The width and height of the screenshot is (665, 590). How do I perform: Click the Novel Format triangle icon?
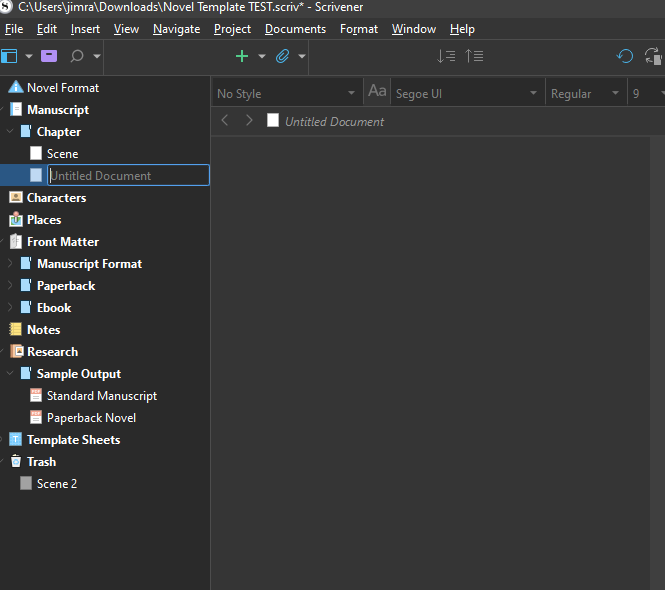click(x=16, y=87)
